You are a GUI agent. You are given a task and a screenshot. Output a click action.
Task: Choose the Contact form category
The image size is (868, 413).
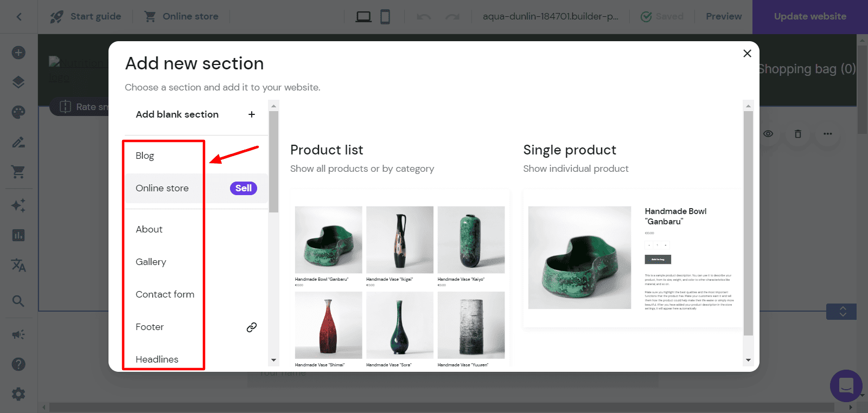pos(165,295)
